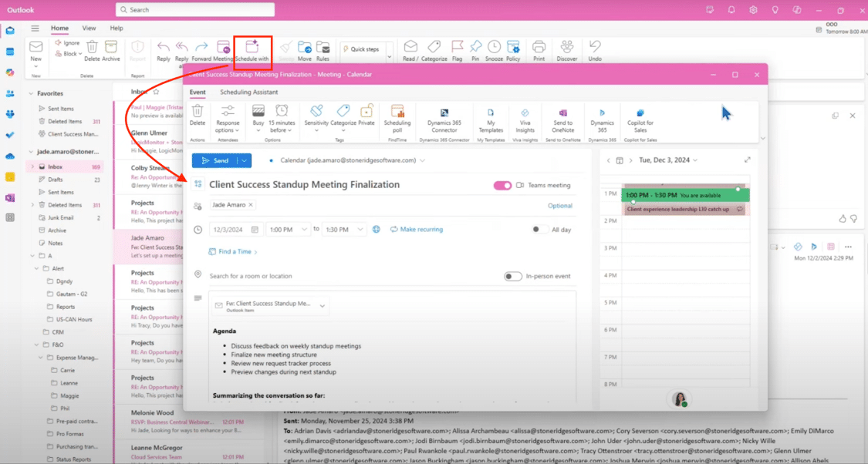Viewport: 868px width, 464px height.
Task: Click the Send to OneNote icon
Action: [x=562, y=113]
